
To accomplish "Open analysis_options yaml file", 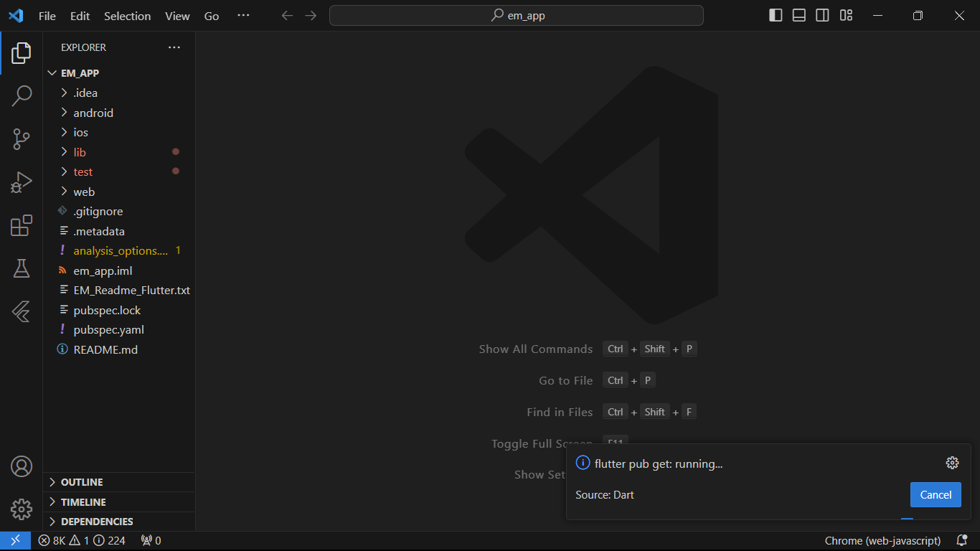I will click(119, 251).
